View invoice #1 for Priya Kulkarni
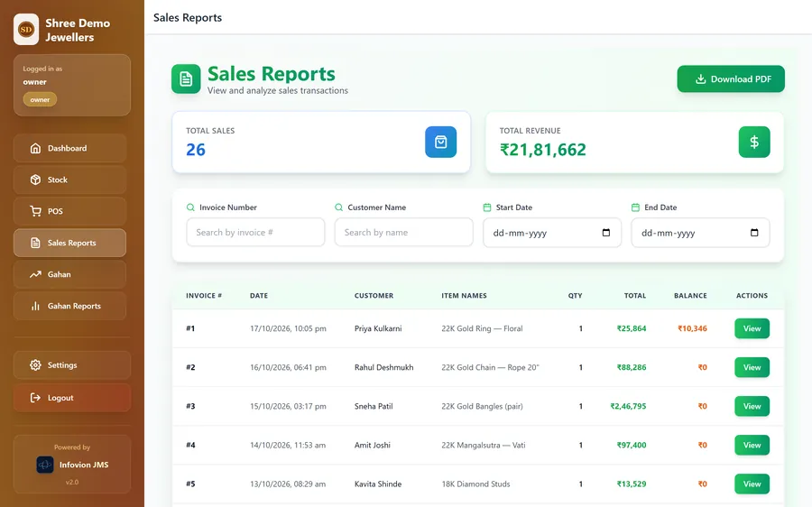 752,328
